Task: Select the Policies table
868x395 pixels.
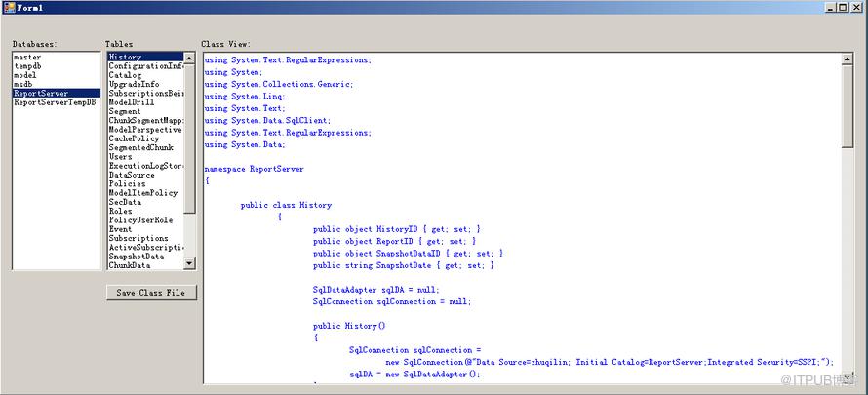Action: click(x=145, y=183)
